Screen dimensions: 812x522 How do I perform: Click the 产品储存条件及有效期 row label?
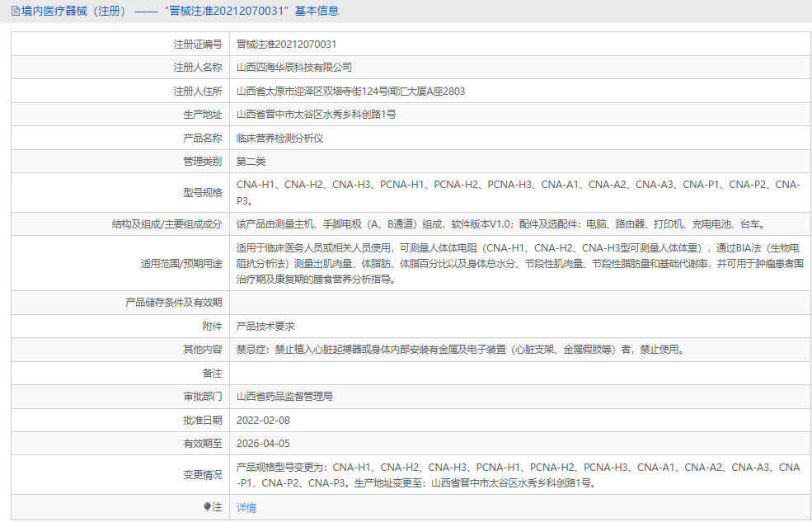coord(173,303)
